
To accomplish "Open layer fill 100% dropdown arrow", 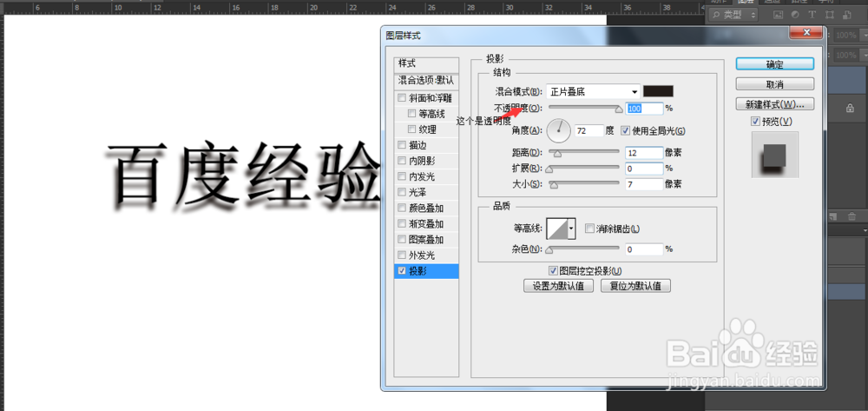I will coord(863,55).
